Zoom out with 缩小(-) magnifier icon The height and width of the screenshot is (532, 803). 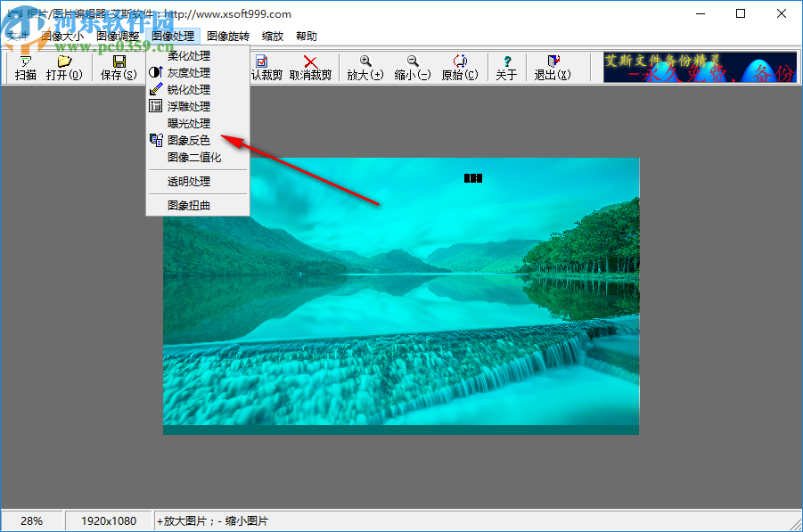(413, 68)
